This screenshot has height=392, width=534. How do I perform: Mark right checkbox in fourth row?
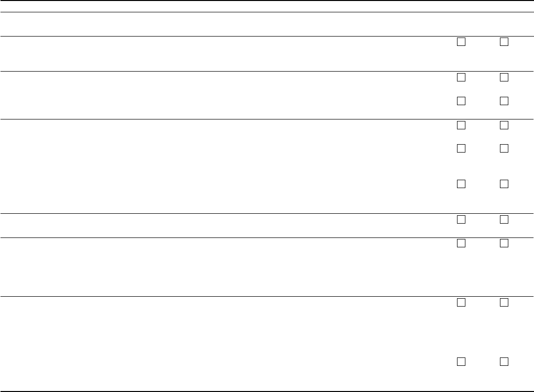click(x=504, y=125)
